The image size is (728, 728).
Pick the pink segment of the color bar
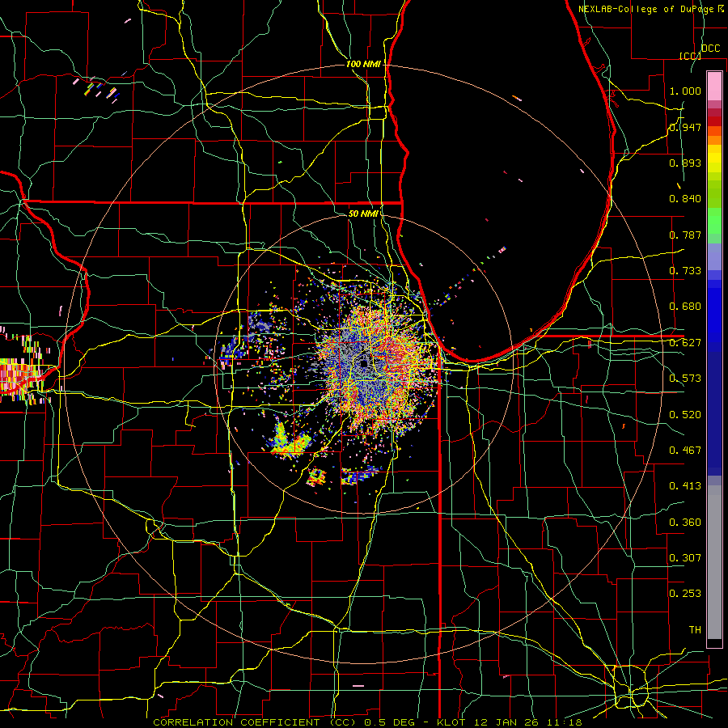pos(714,87)
